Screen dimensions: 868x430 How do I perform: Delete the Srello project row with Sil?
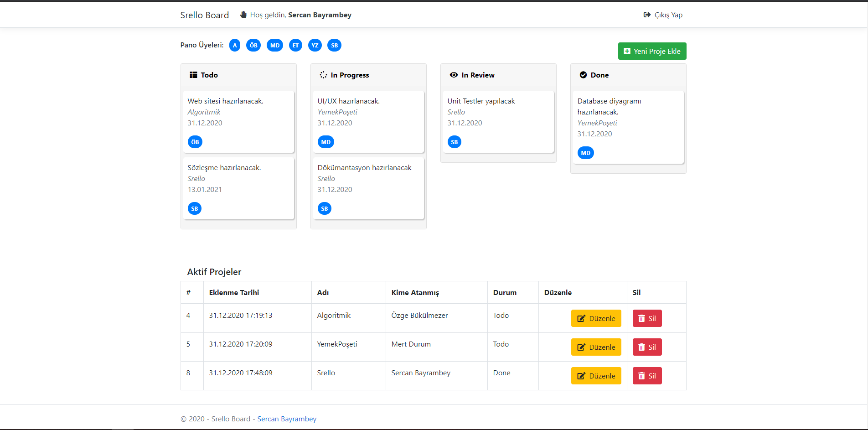[647, 376]
